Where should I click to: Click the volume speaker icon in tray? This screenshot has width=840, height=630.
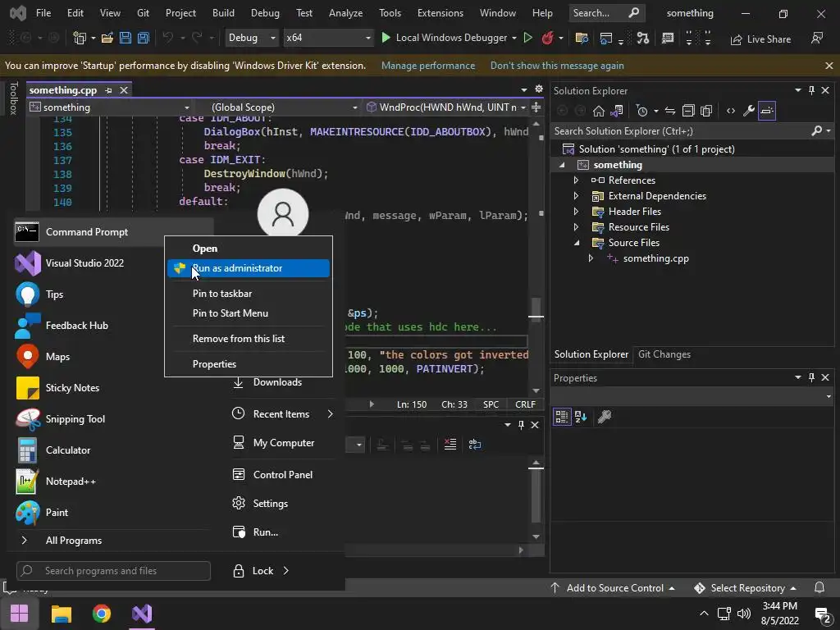(743, 614)
